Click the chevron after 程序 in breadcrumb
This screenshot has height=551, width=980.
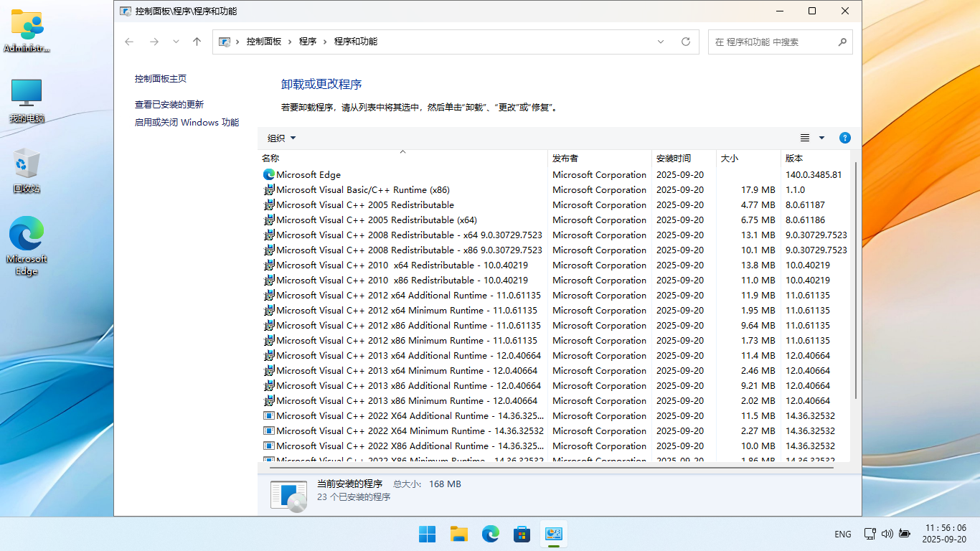(326, 42)
